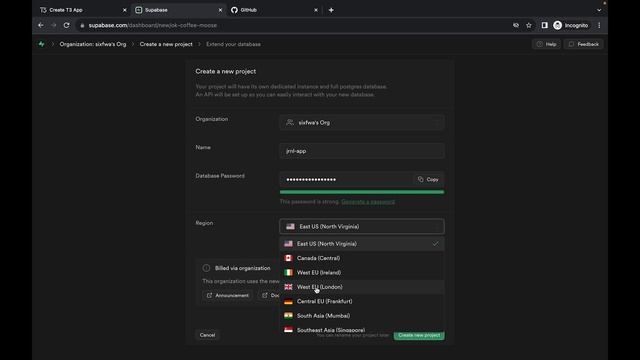Click the lock icon in address bar
Image resolution: width=640 pixels, height=360 pixels.
82,25
